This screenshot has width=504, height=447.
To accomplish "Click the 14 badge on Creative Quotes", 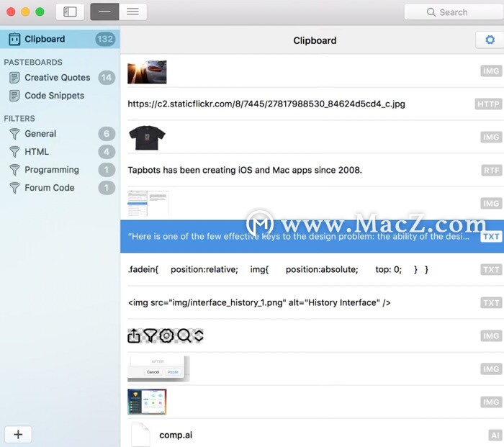I will pos(107,78).
